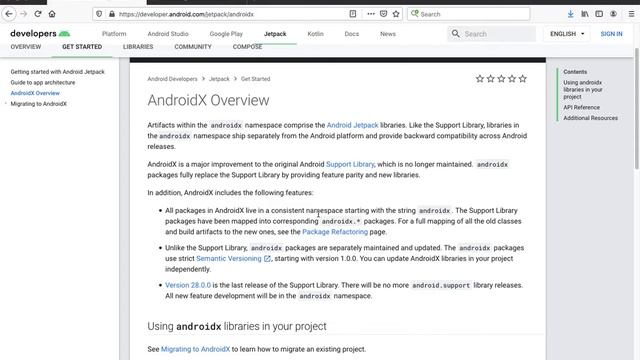
Task: Open the Package Refactoring link
Action: (335, 232)
